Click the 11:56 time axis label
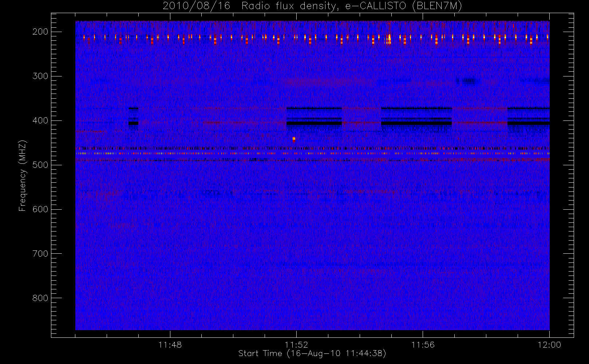Viewport: 589px width, 364px height. [x=423, y=345]
